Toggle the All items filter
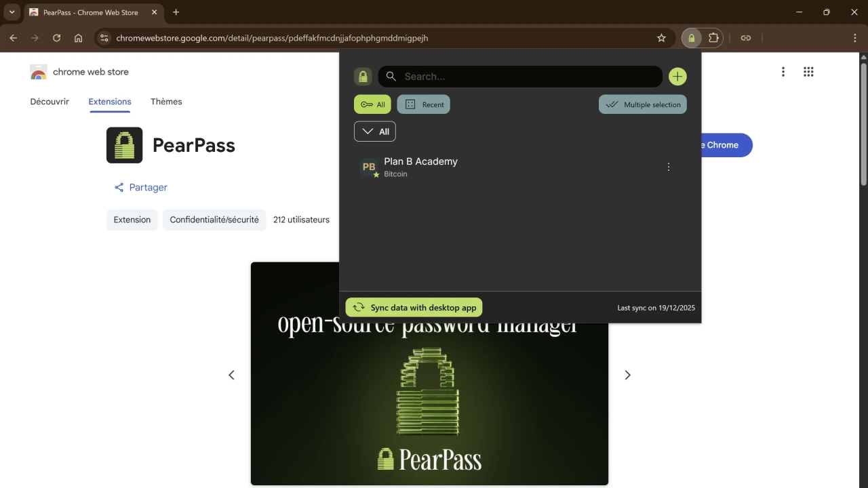Screen dimensions: 868x488 tap(372, 104)
